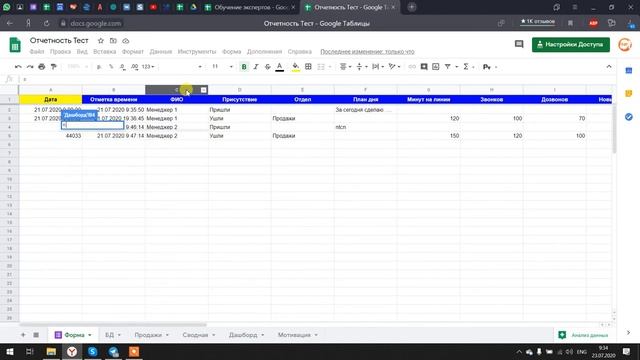This screenshot has width=640, height=360.
Task: Open the Справка menu
Action: (x=300, y=52)
